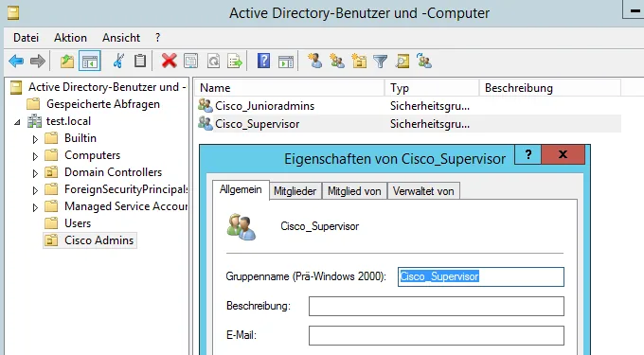Screen dimensions: 644x355
Task: Select the Cisco Admins OU
Action: coord(98,240)
